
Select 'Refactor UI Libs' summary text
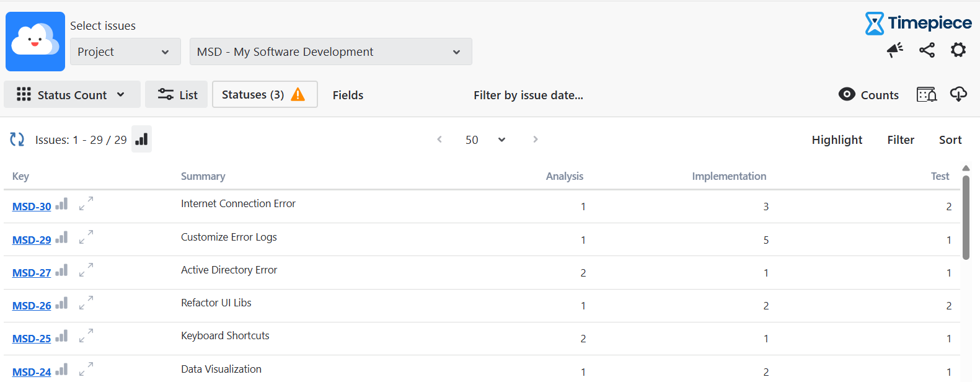tap(216, 303)
